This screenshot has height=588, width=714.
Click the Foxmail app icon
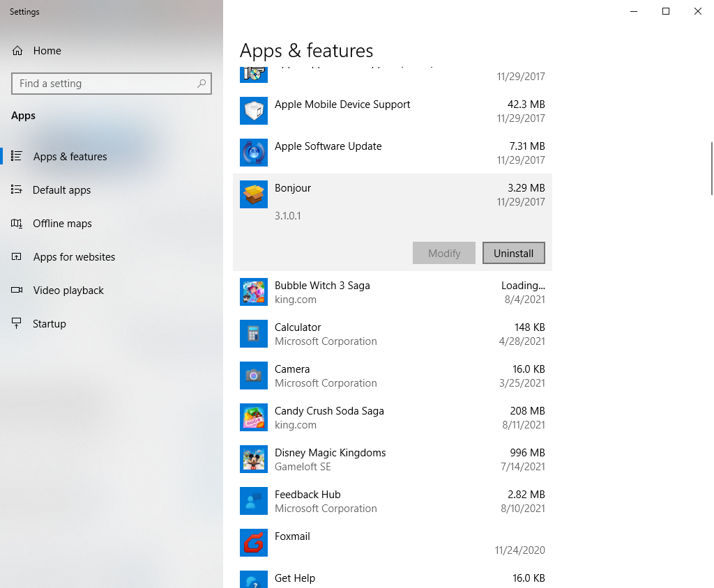[x=254, y=543]
